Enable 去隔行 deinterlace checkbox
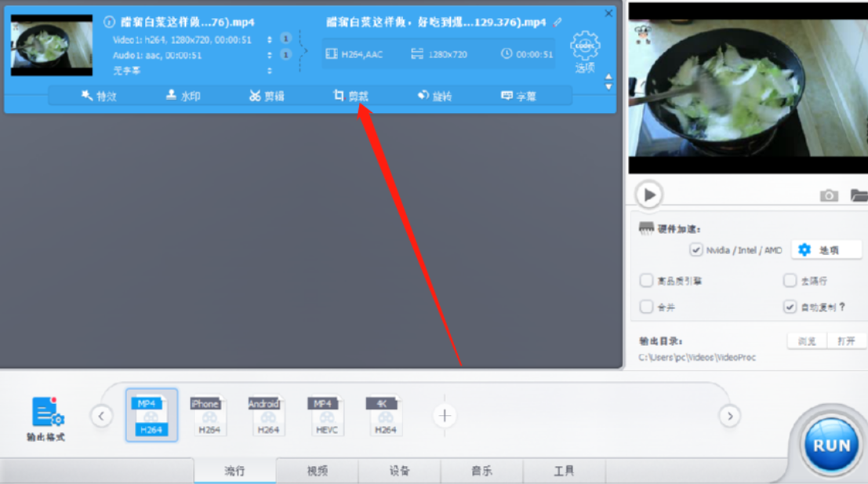This screenshot has height=484, width=868. 790,281
